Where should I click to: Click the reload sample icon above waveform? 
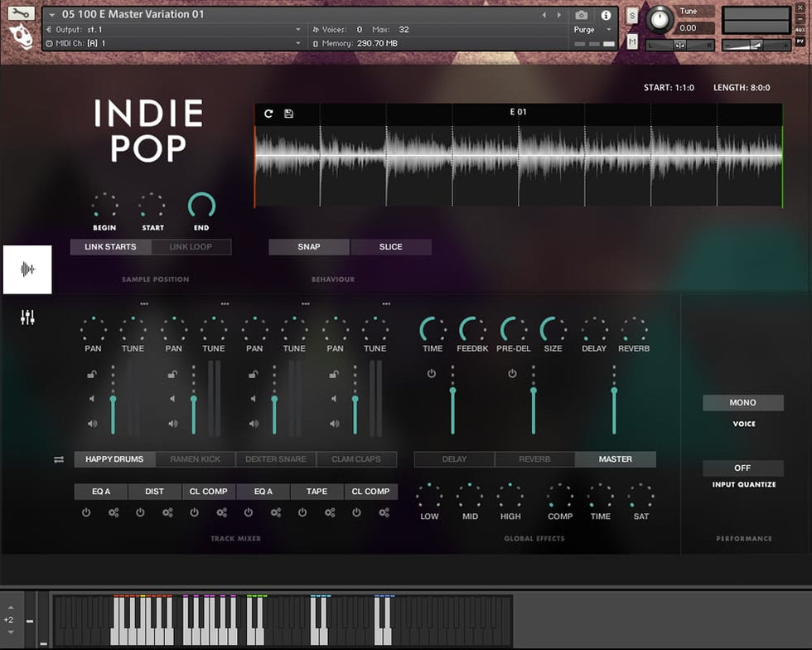(268, 114)
